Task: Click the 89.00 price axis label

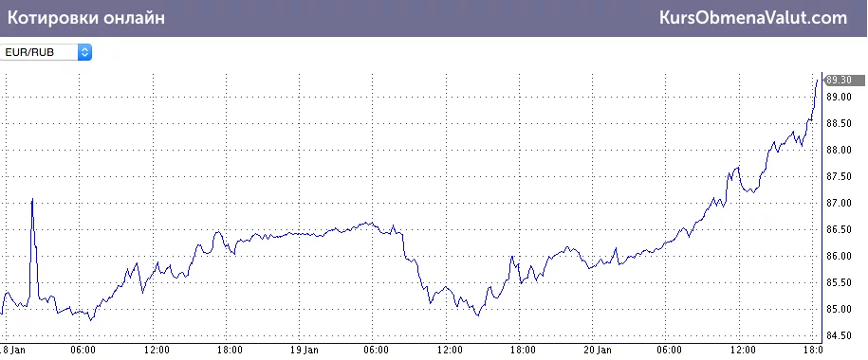Action: 839,98
